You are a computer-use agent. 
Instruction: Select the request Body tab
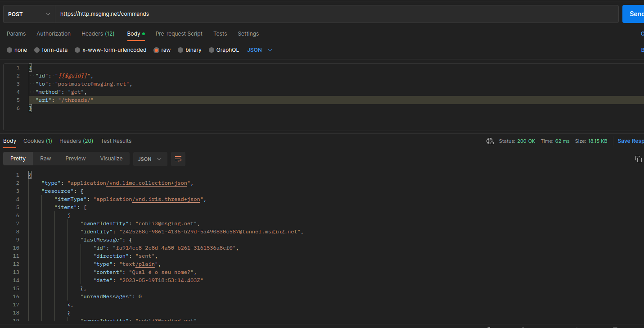136,34
